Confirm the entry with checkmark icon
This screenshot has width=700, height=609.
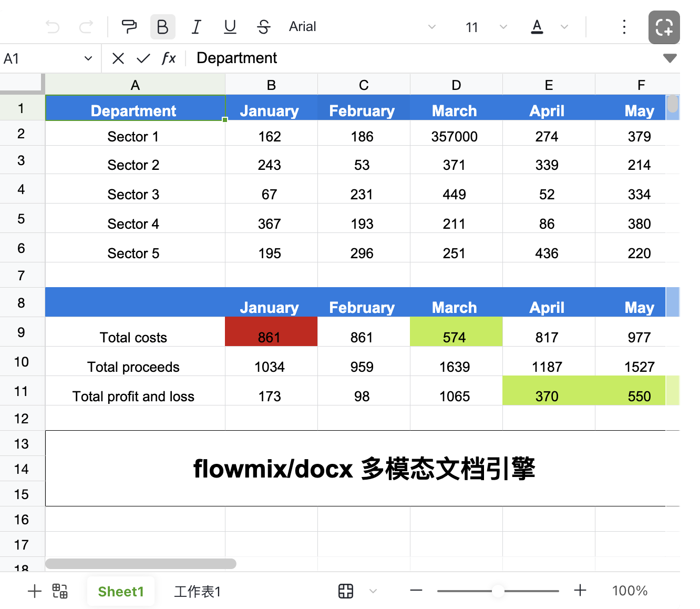point(143,58)
